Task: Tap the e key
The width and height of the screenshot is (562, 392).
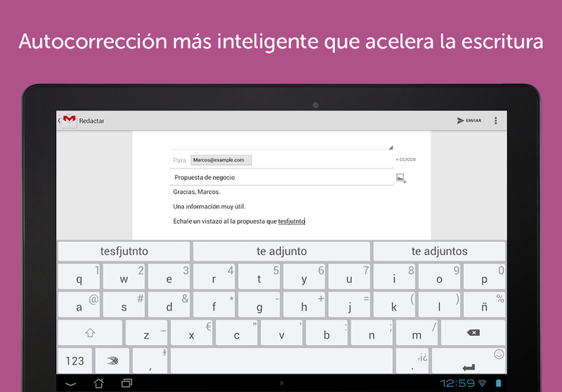Action: tap(169, 277)
